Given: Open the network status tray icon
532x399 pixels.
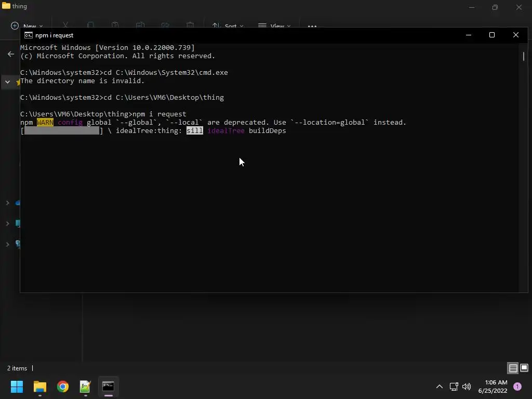Looking at the screenshot, I should coord(454,387).
